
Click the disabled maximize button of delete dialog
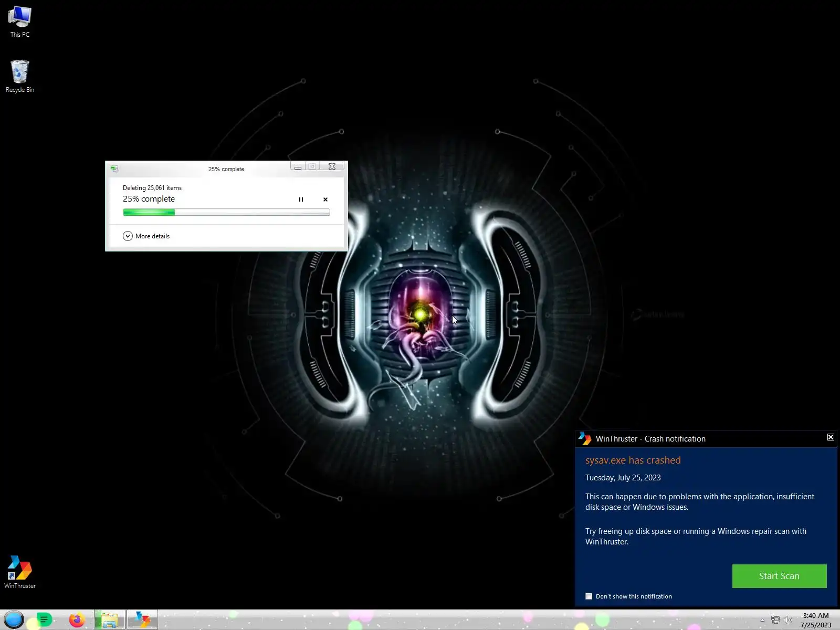[x=312, y=166]
